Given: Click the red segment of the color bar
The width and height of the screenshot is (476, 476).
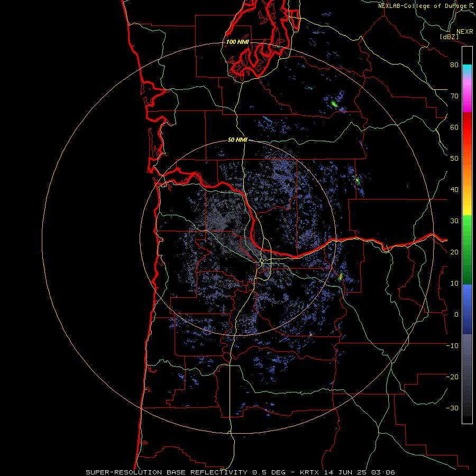Looking at the screenshot, I should (x=467, y=127).
